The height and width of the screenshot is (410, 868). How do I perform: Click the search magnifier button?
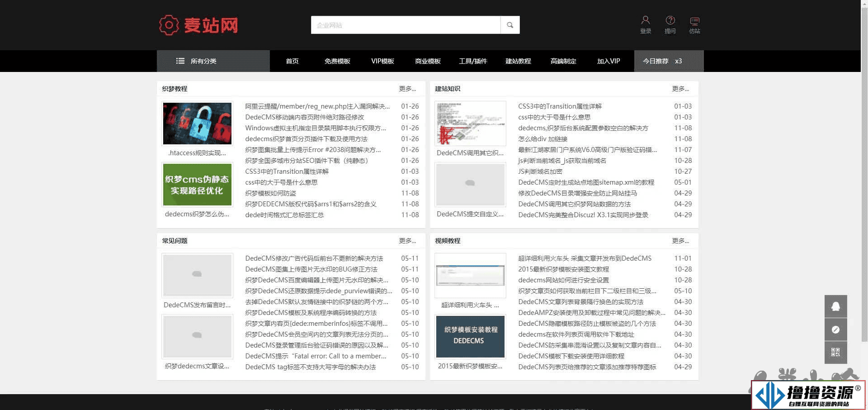pyautogui.click(x=510, y=25)
